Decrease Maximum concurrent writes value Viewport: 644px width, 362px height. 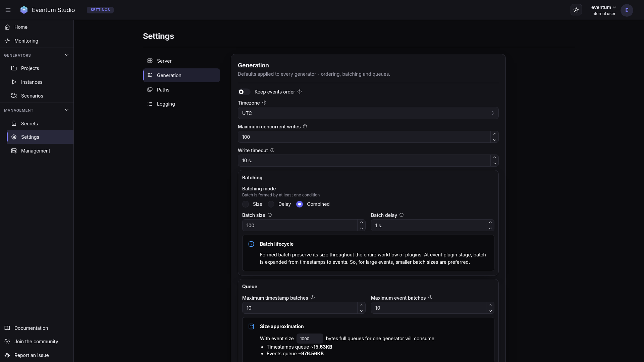pos(494,140)
